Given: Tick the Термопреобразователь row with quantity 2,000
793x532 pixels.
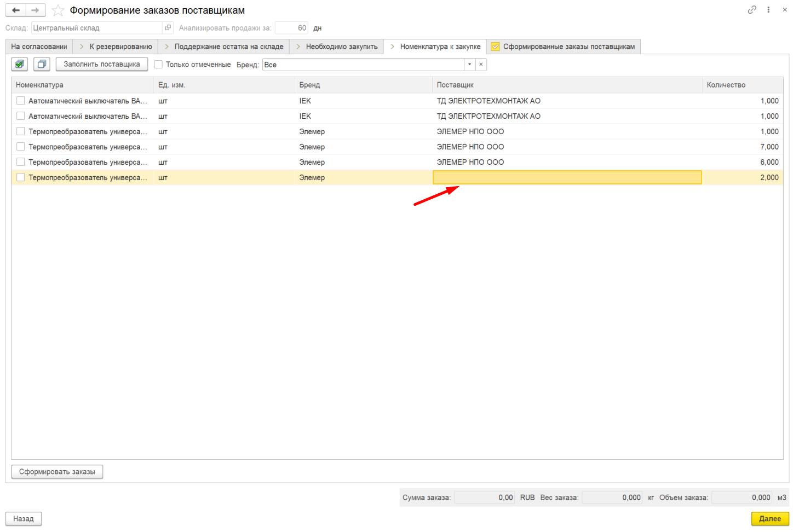Looking at the screenshot, I should (x=20, y=177).
